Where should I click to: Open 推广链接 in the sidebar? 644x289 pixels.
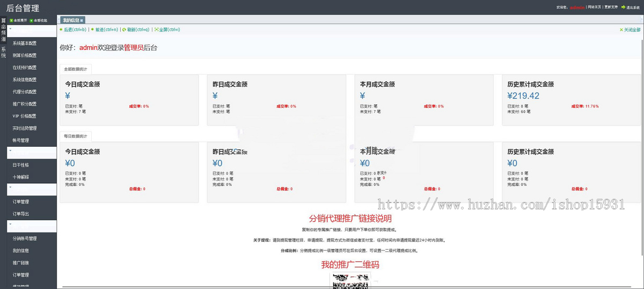click(21, 263)
